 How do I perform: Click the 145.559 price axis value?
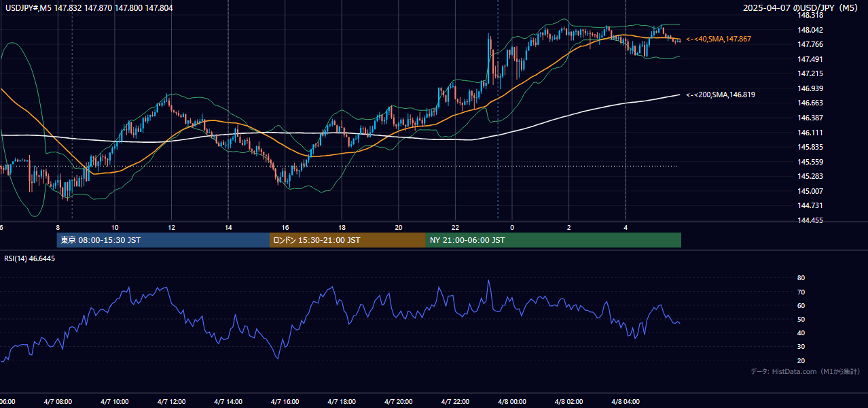(x=810, y=162)
